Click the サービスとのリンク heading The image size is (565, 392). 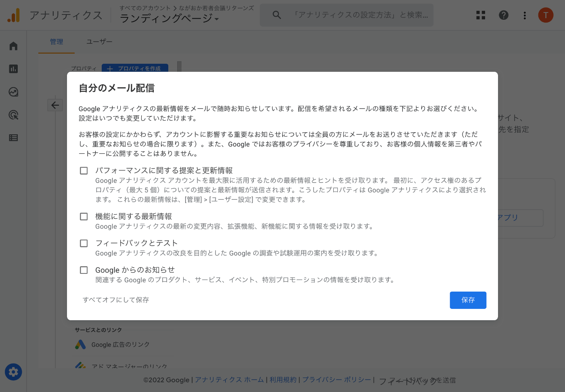[x=98, y=330]
